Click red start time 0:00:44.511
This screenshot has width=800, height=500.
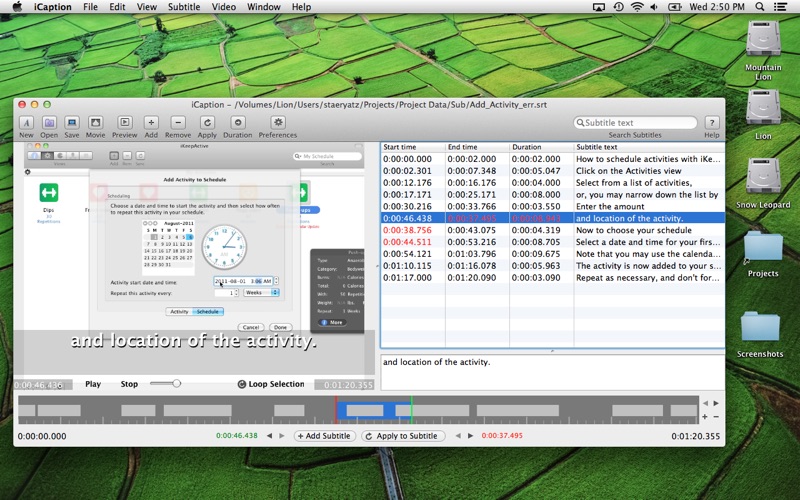[407, 242]
